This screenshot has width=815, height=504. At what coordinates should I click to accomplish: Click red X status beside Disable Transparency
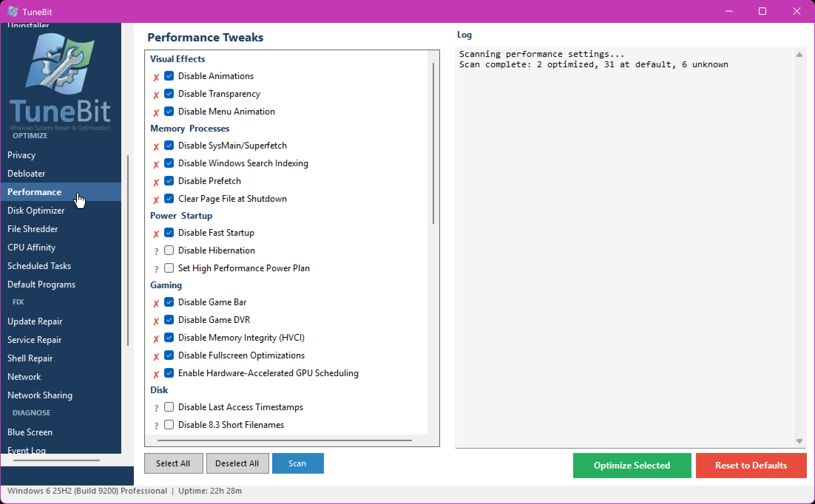[156, 95]
